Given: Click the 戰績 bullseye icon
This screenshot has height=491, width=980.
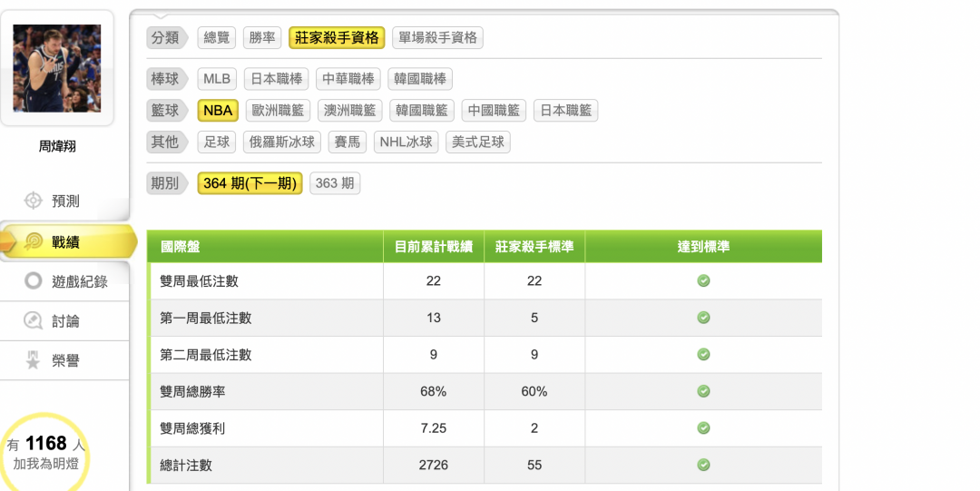Looking at the screenshot, I should point(34,242).
